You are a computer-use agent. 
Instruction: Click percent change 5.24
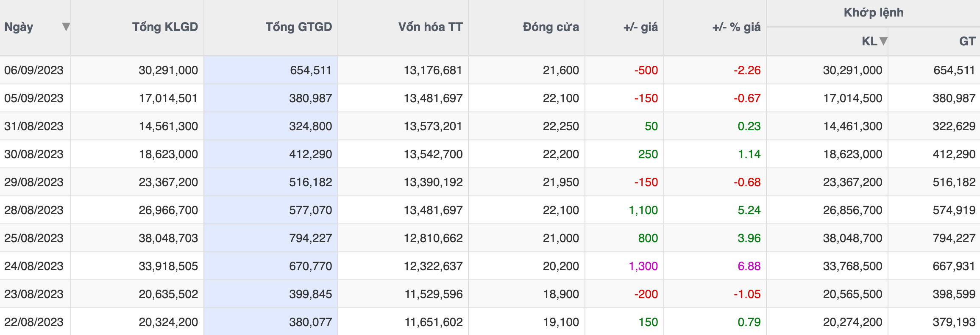pos(749,210)
